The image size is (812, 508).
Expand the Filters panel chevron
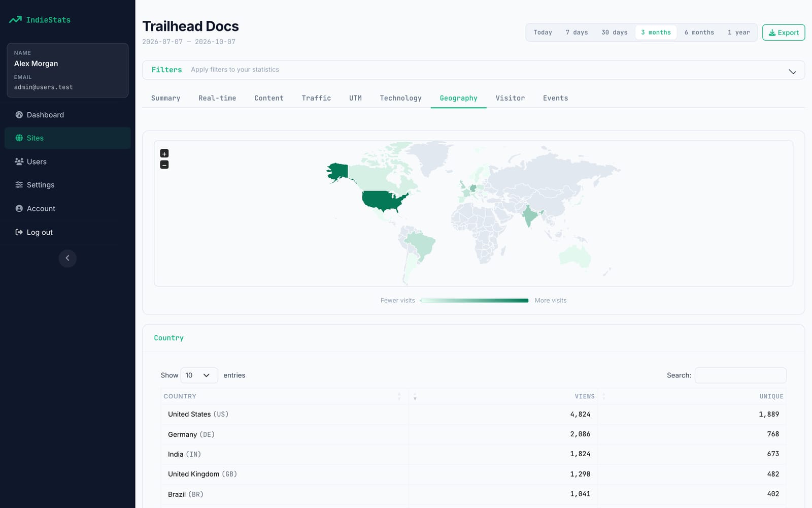pyautogui.click(x=792, y=72)
